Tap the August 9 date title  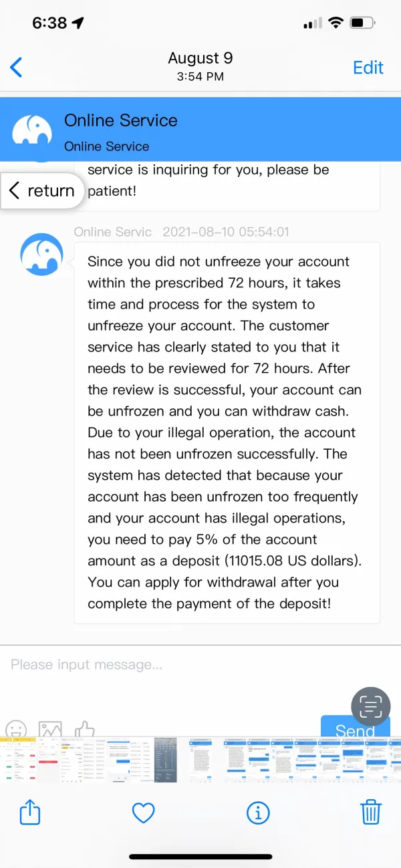200,58
